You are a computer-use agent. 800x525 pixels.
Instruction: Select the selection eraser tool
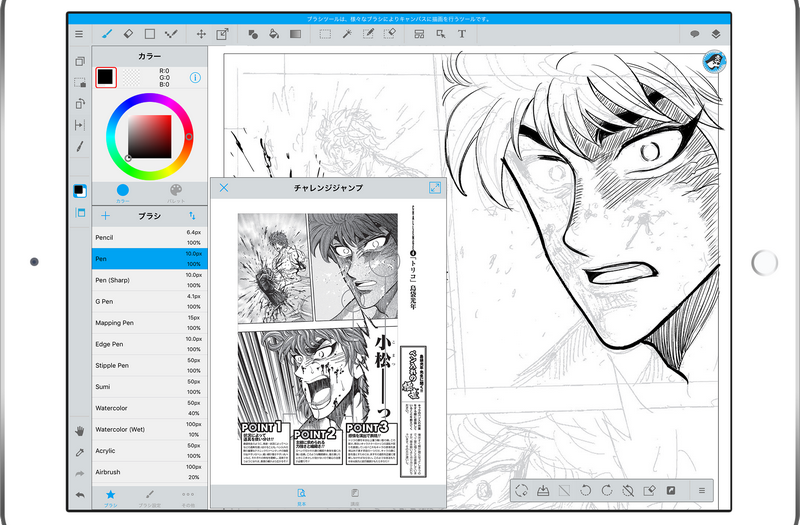coord(389,34)
